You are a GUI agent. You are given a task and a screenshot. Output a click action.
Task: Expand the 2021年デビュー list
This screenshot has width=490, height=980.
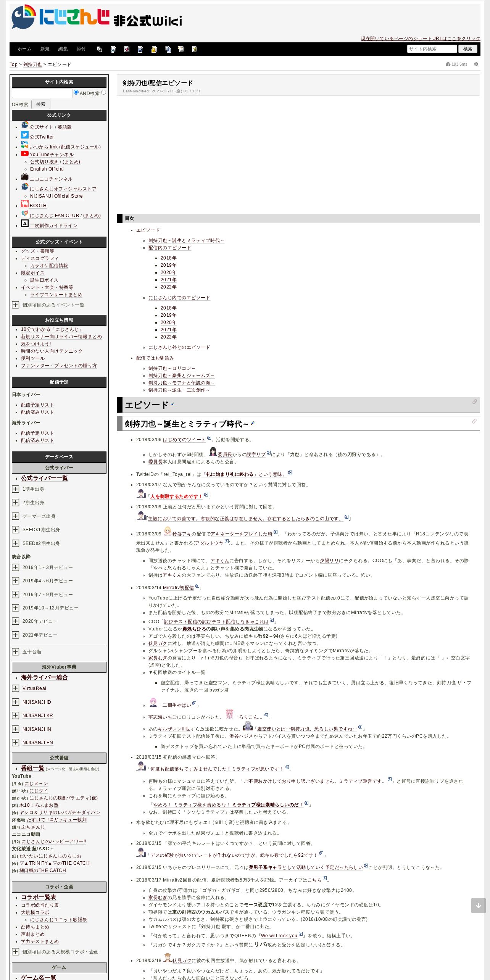coord(16,635)
